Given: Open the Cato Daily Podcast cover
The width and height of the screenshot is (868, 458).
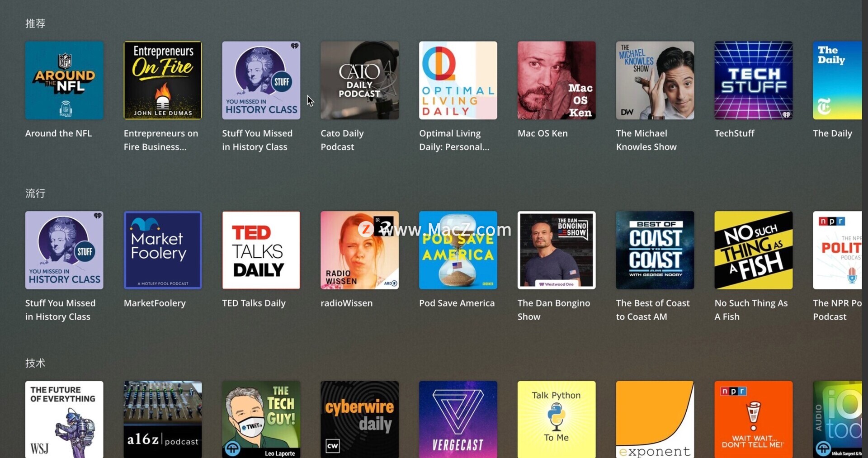Looking at the screenshot, I should [359, 80].
